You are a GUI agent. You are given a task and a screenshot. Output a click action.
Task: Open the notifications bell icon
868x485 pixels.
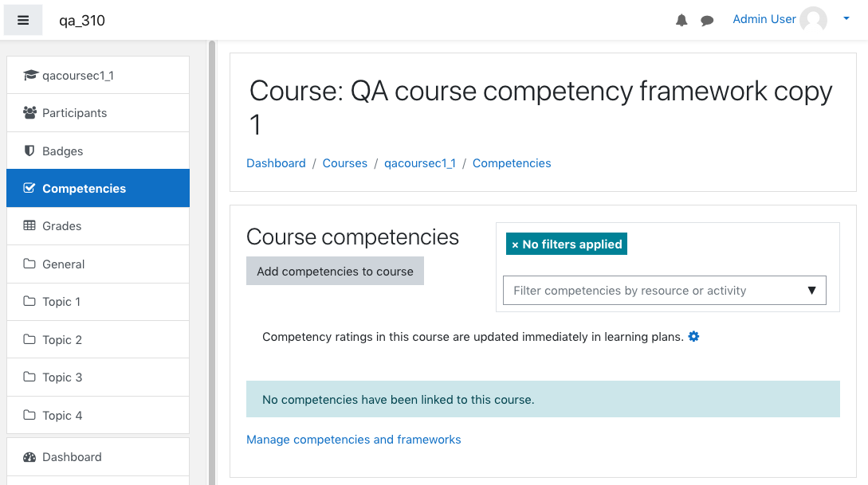[x=681, y=21]
